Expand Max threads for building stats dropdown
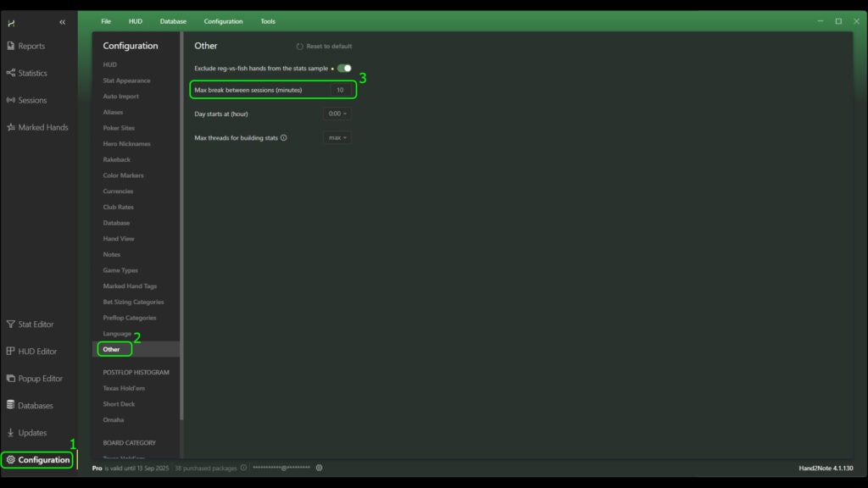The image size is (868, 488). [337, 137]
